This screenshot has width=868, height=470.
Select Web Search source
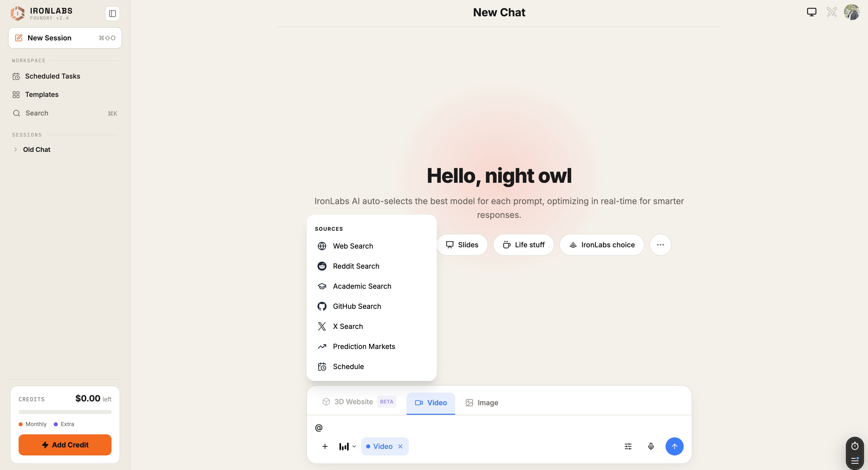[x=372, y=246]
